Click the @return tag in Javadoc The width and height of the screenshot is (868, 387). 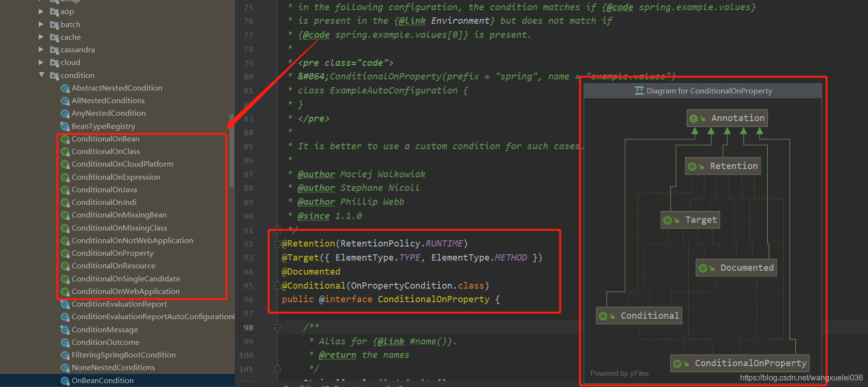tap(337, 355)
